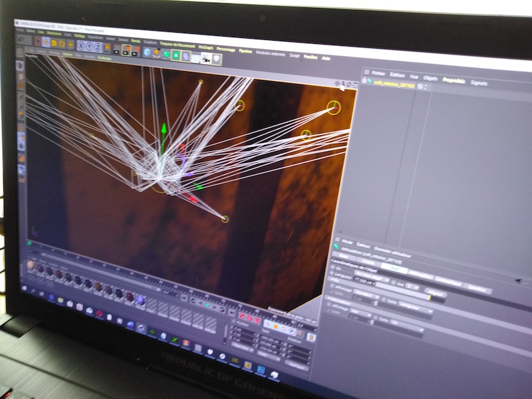Click the Floor environment icon
The width and height of the screenshot is (532, 399).
[196, 57]
